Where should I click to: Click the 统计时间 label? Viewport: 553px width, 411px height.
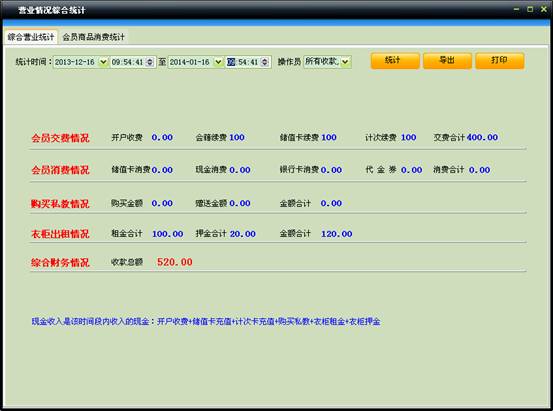pos(33,62)
